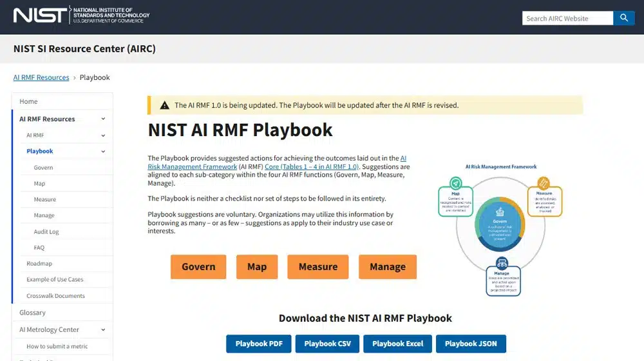Download Playbook CSV
The width and height of the screenshot is (644, 361).
(x=327, y=344)
